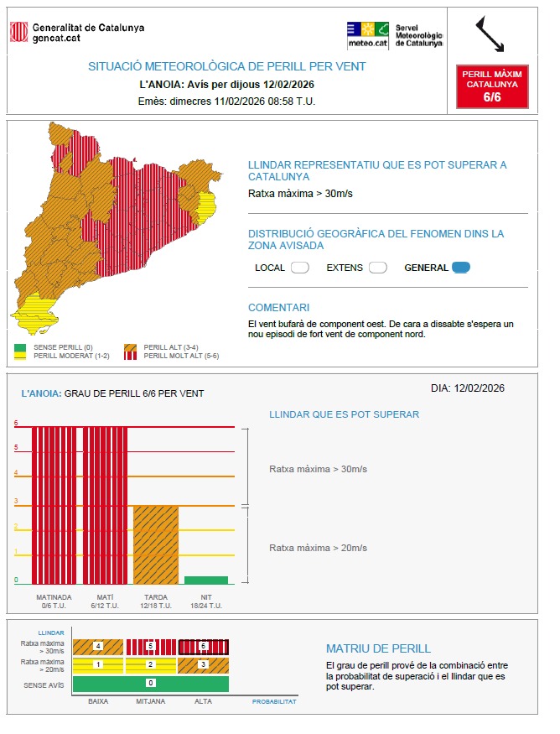Click the DISTRIBUCIÓ GEOGRÀFICA DEL FENOMEN heading
Viewport: 560px width, 734px height.
click(376, 240)
